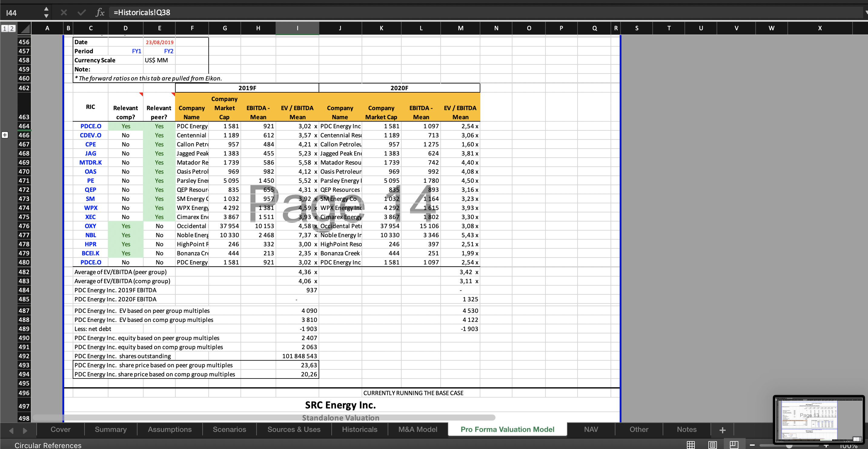Go to previous sheet arrow
This screenshot has height=449, width=868.
(12, 430)
